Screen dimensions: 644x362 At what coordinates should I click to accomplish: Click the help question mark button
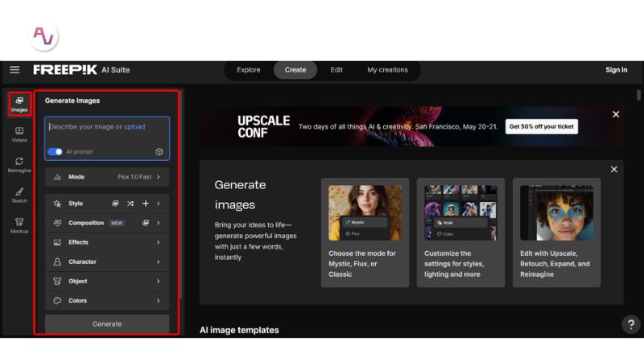(x=631, y=325)
